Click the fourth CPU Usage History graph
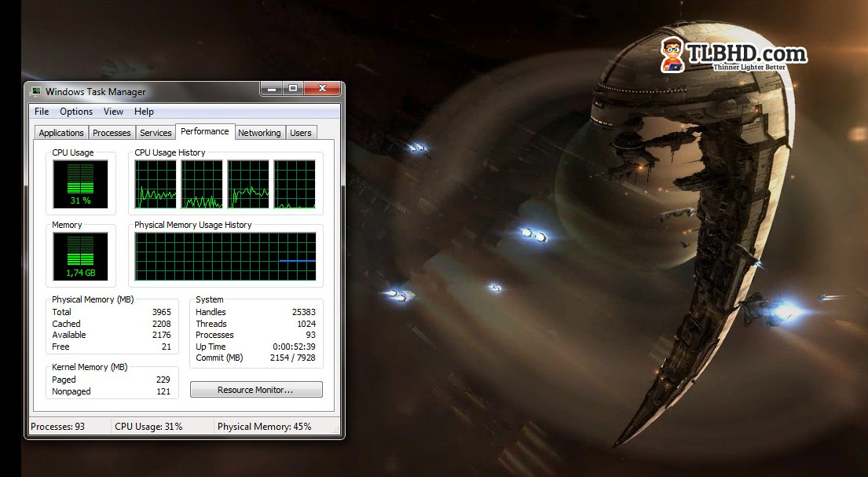This screenshot has width=868, height=477. coord(295,185)
